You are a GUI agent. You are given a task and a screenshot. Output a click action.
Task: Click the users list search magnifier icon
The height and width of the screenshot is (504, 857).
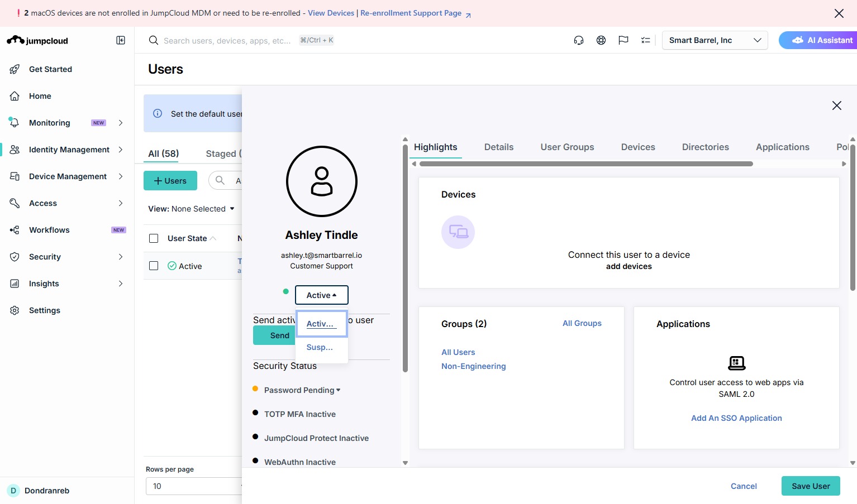(220, 180)
